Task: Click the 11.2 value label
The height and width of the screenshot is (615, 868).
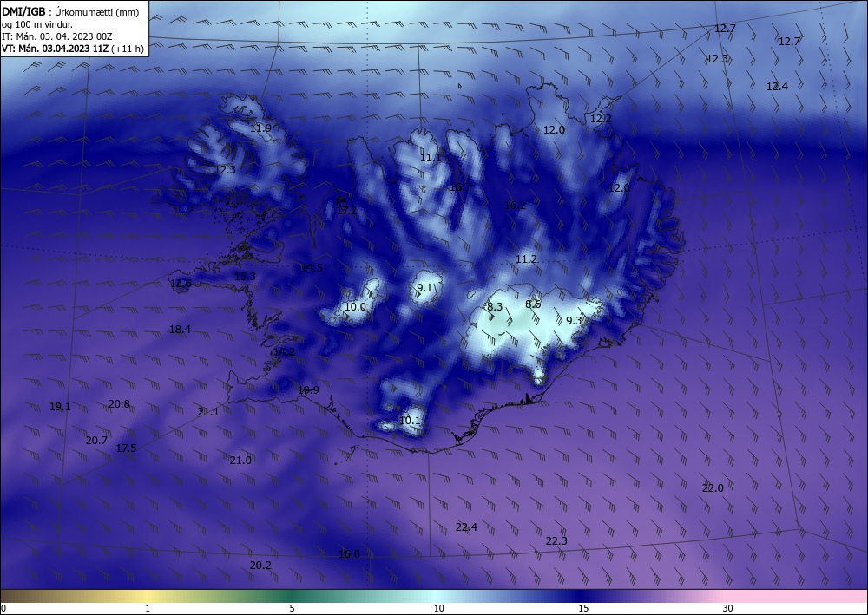Action: point(527,258)
